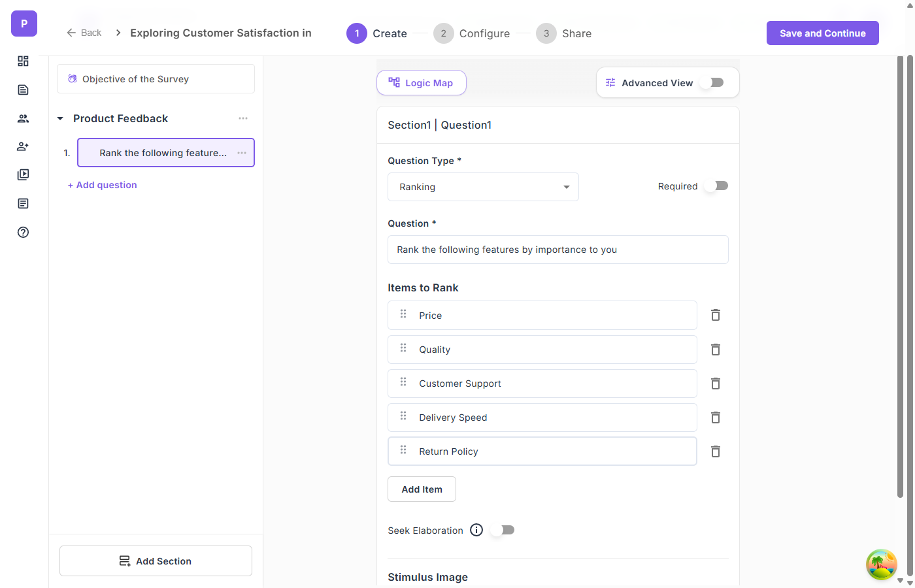Collapse the Product Feedback section

60,118
